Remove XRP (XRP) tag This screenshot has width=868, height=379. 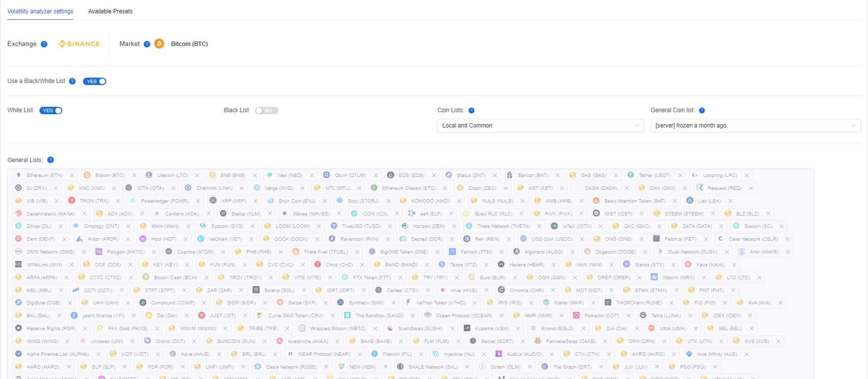[255, 201]
